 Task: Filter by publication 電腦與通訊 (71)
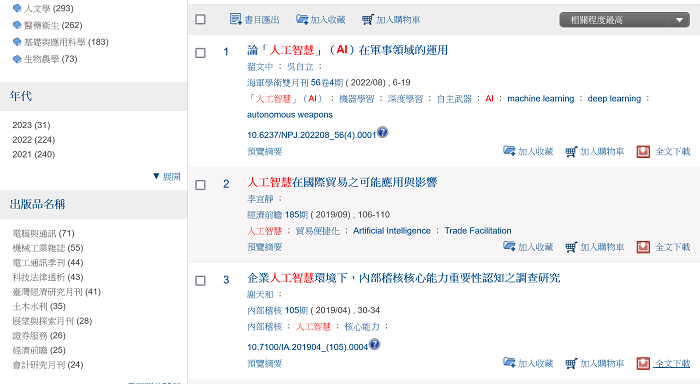coord(43,233)
